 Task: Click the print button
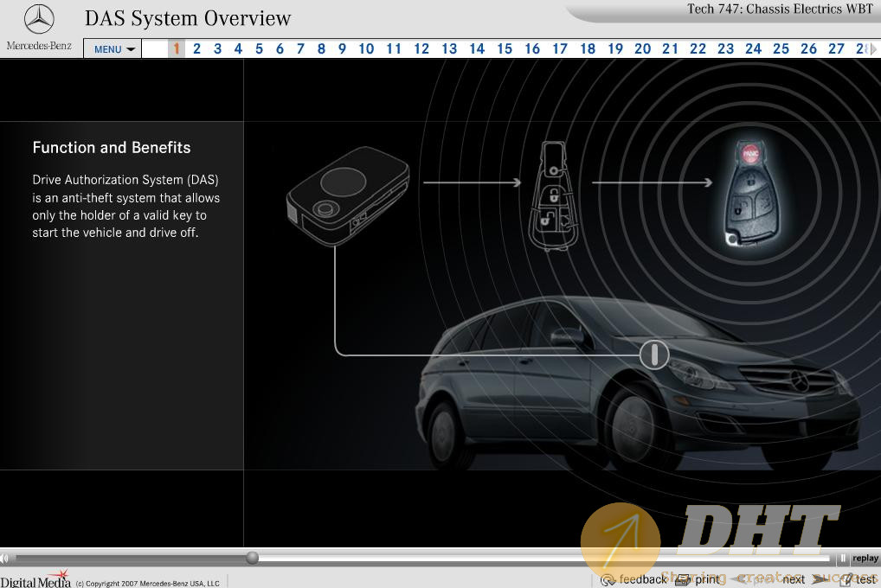[x=698, y=579]
